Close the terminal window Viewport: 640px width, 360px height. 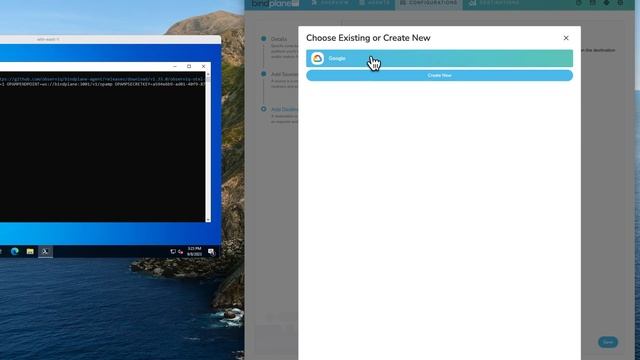click(203, 66)
